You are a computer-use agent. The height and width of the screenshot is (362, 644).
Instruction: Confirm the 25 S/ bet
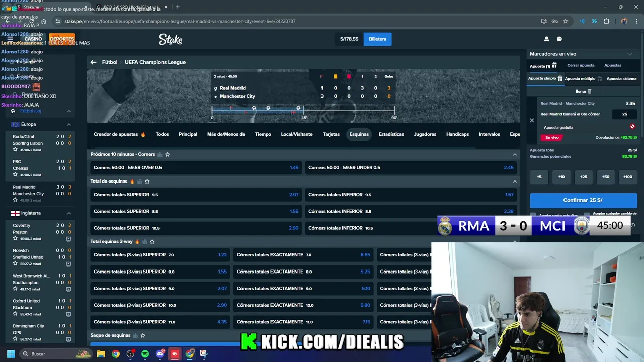(x=583, y=200)
